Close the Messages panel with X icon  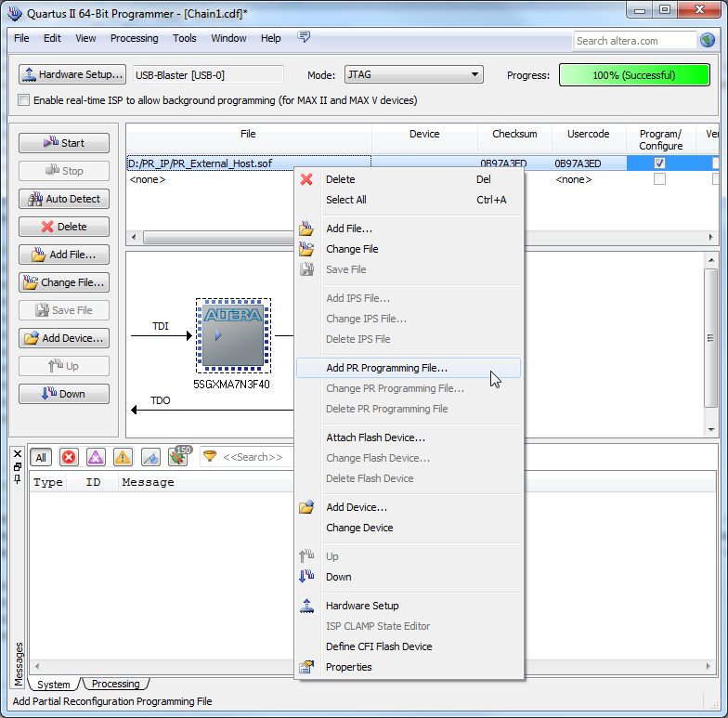tap(18, 453)
